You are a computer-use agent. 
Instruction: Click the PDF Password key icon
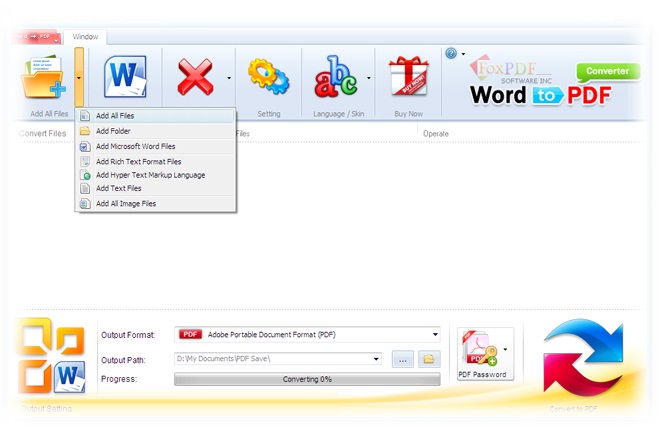tap(480, 349)
